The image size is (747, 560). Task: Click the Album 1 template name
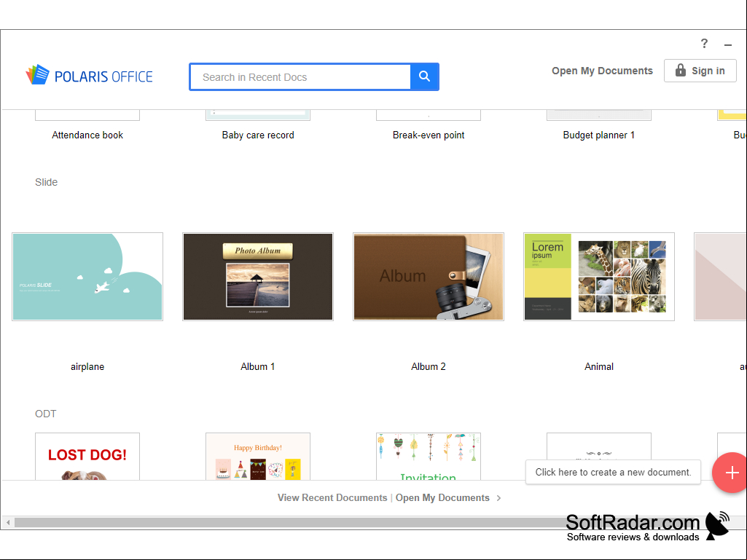point(258,367)
